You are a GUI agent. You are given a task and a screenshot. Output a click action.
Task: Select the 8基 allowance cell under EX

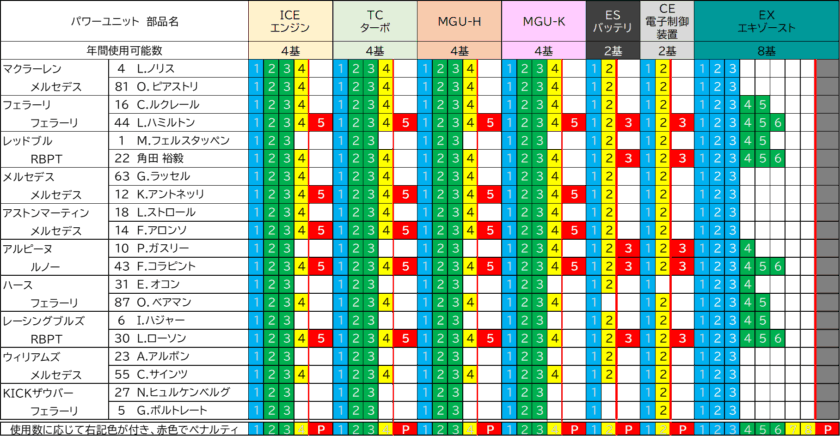point(766,51)
